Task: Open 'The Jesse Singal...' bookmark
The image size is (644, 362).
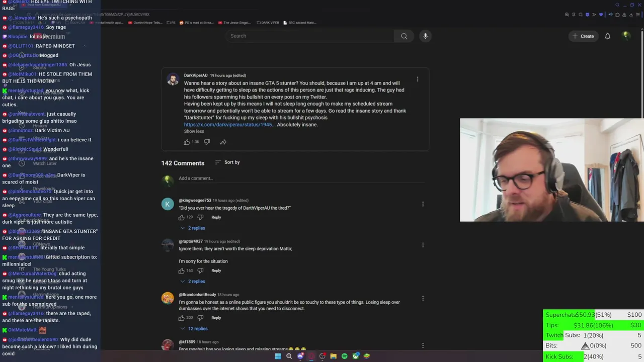Action: [234, 23]
